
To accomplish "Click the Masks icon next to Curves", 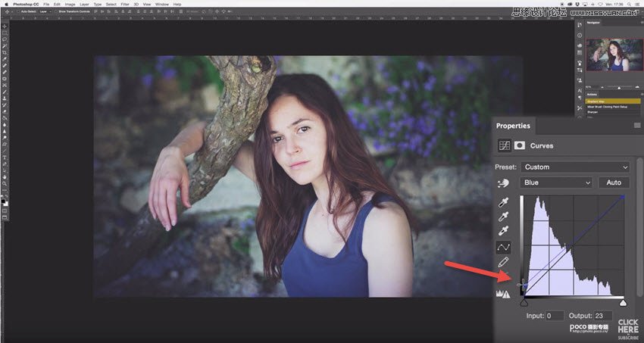I will pyautogui.click(x=520, y=145).
